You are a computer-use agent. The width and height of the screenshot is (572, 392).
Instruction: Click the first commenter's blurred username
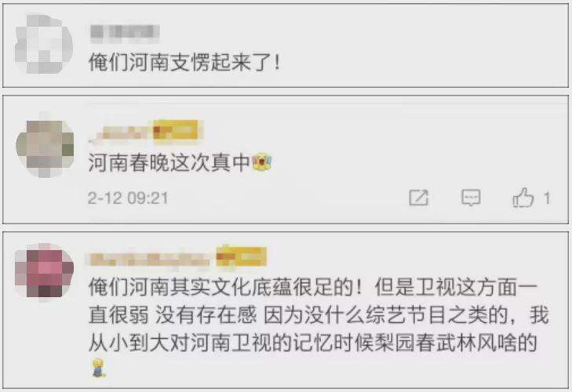[125, 31]
